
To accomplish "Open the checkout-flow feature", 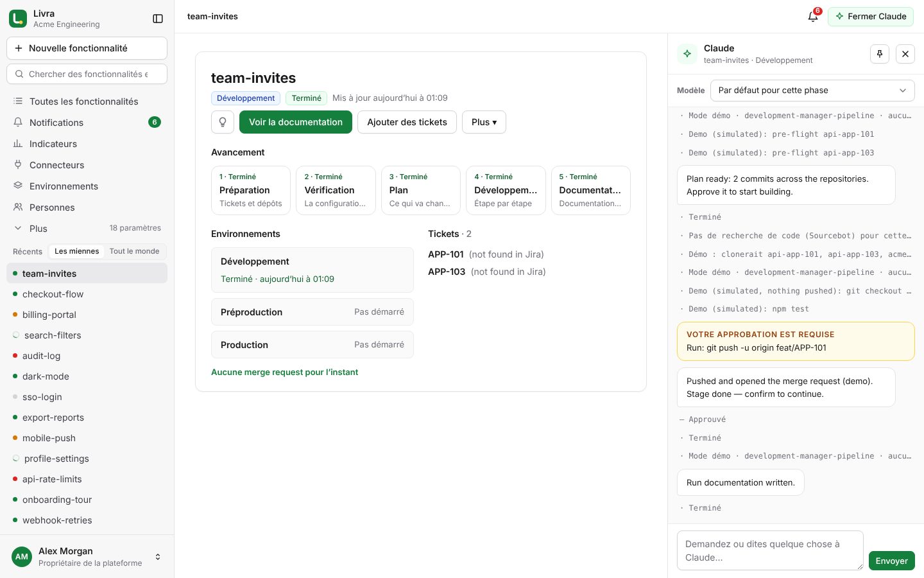I will 87,294.
